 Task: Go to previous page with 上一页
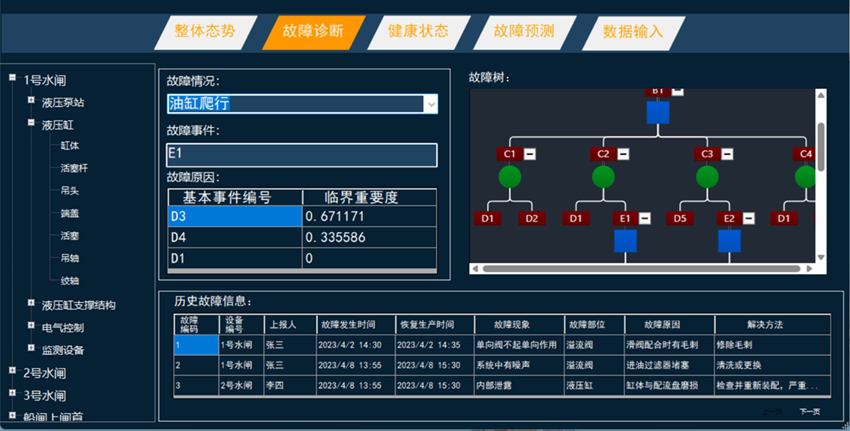[772, 412]
